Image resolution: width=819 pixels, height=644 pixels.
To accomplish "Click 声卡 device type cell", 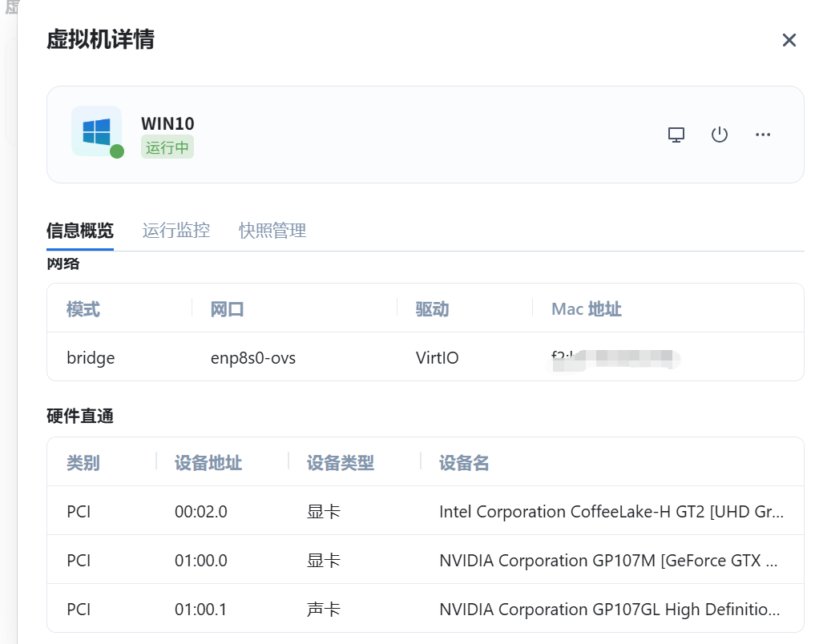I will coord(323,610).
